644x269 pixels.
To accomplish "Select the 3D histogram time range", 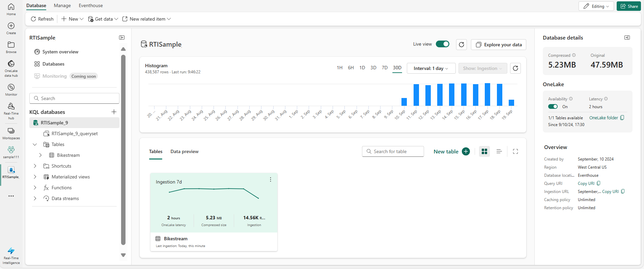I will coord(373,68).
